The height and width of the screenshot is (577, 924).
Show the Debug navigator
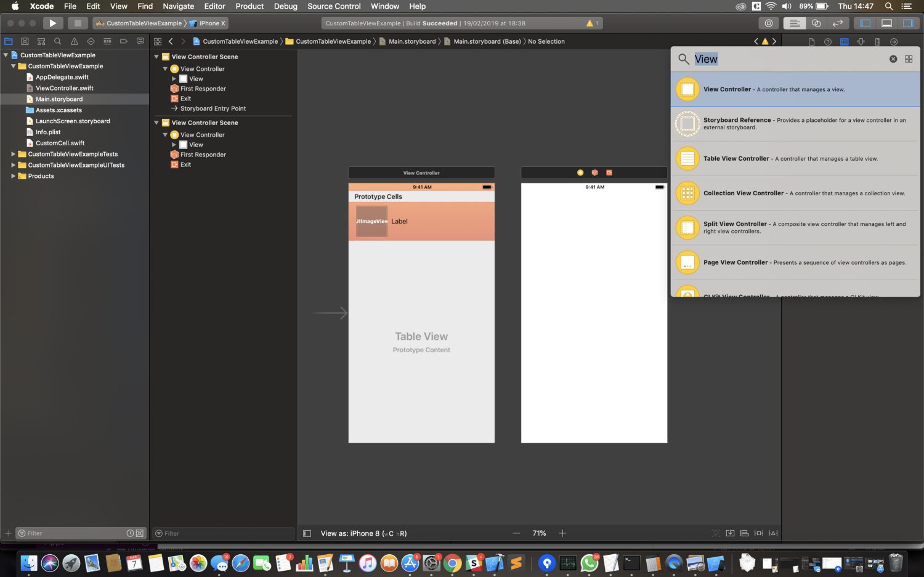point(107,41)
